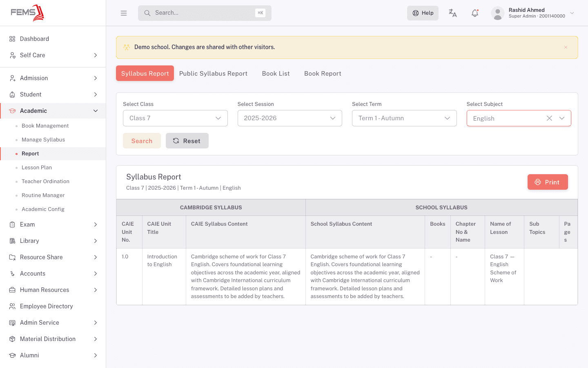Click the Search button
The image size is (588, 368).
click(x=142, y=141)
